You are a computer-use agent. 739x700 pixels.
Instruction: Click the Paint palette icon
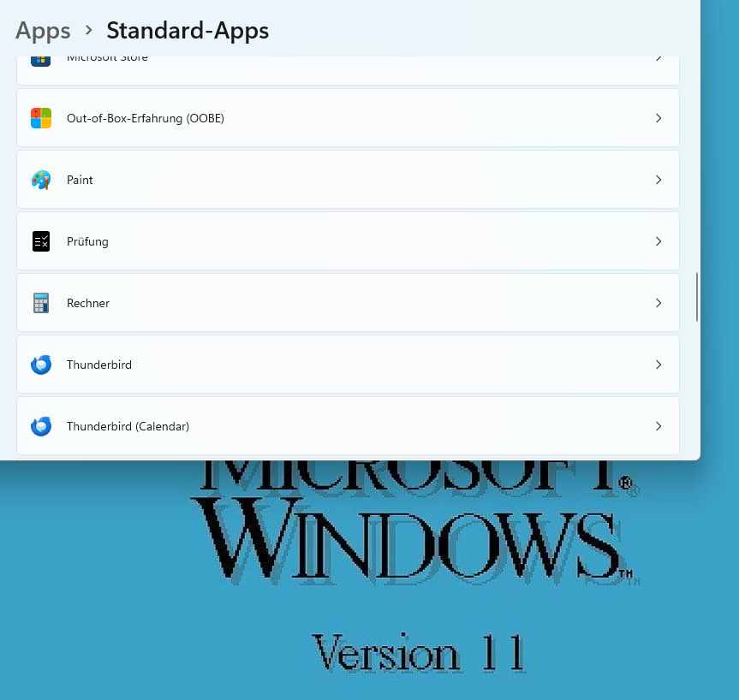(x=41, y=180)
